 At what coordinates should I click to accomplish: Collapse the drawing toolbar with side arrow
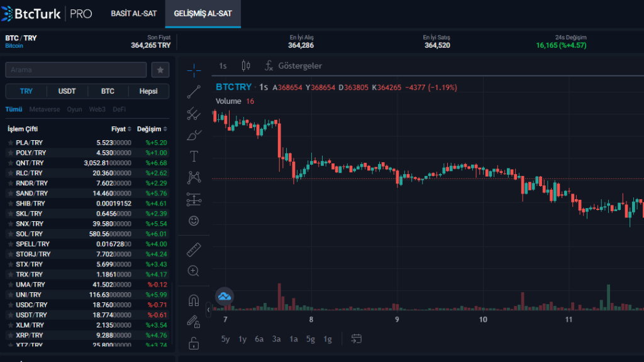pos(208,310)
